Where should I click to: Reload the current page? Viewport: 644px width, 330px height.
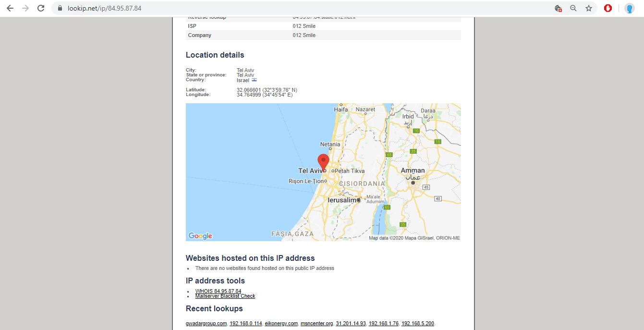coord(41,8)
